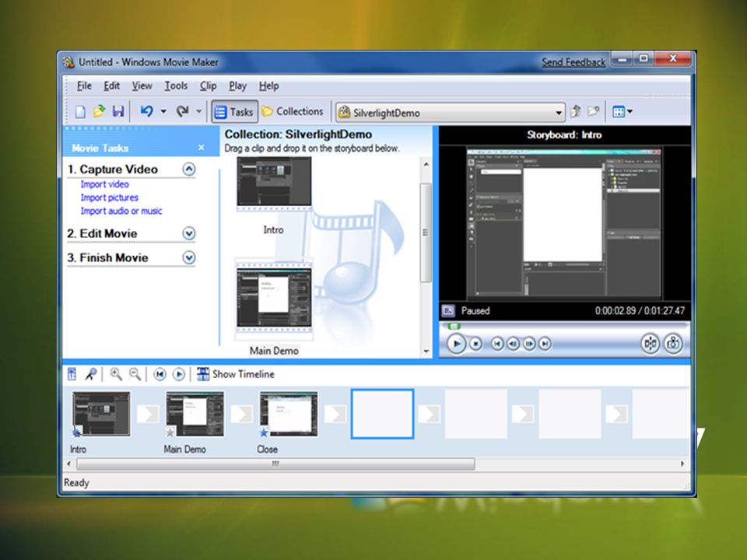Image resolution: width=747 pixels, height=560 pixels.
Task: Click the preview Forward button
Action: tap(545, 343)
